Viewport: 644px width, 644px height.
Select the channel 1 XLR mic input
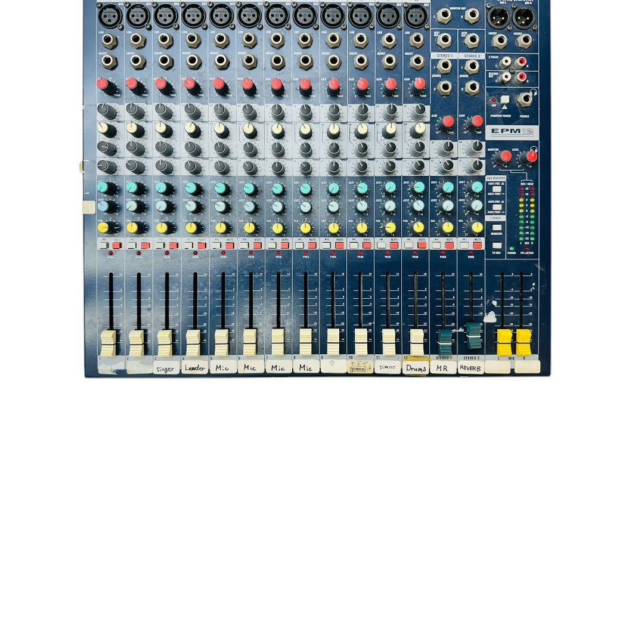(x=110, y=16)
